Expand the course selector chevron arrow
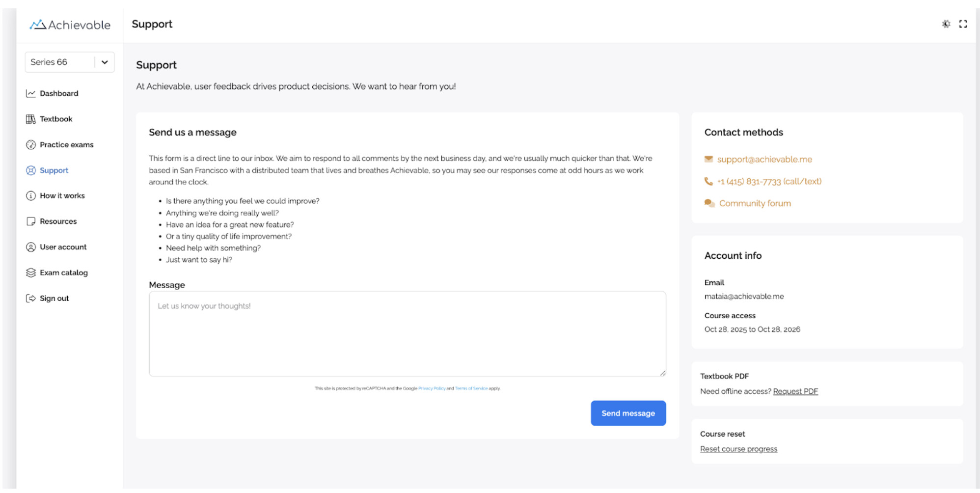 pyautogui.click(x=105, y=62)
